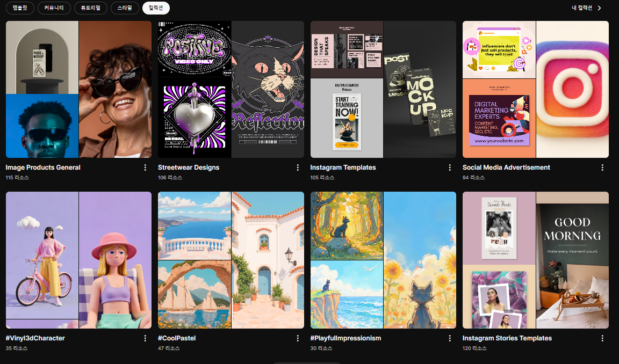Click the cat among sunflowers thumbnail
This screenshot has height=364, width=619.
coord(420,260)
